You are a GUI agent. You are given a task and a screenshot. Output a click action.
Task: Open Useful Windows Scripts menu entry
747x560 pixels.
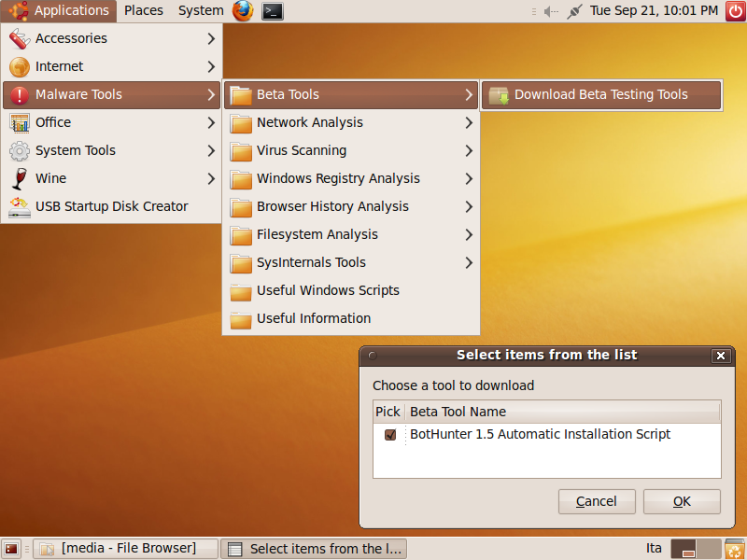pos(351,291)
